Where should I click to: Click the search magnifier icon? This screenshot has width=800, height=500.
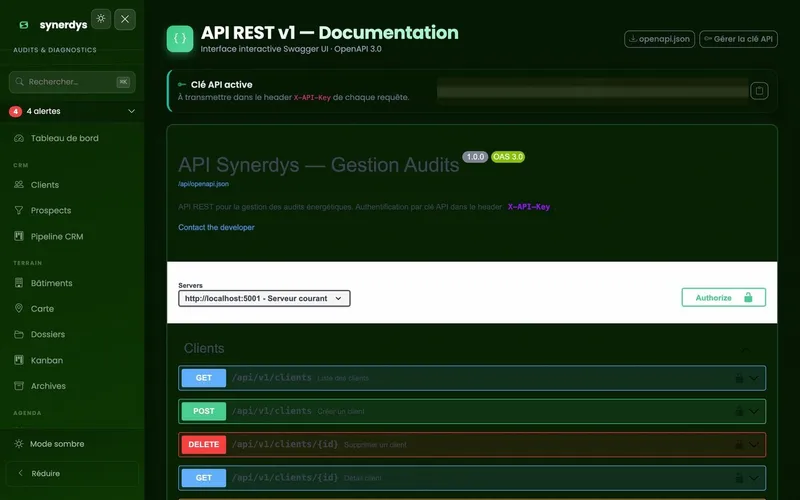coord(19,82)
